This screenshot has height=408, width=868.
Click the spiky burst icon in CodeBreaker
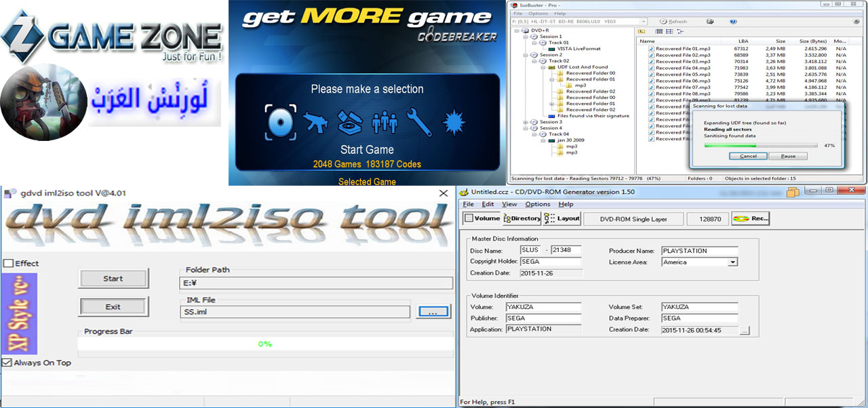[x=453, y=121]
